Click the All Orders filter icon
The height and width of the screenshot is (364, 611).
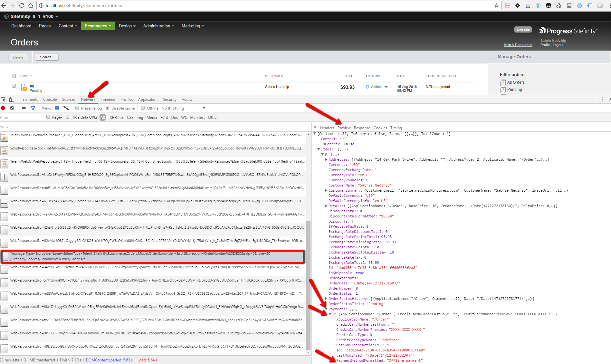tap(503, 83)
